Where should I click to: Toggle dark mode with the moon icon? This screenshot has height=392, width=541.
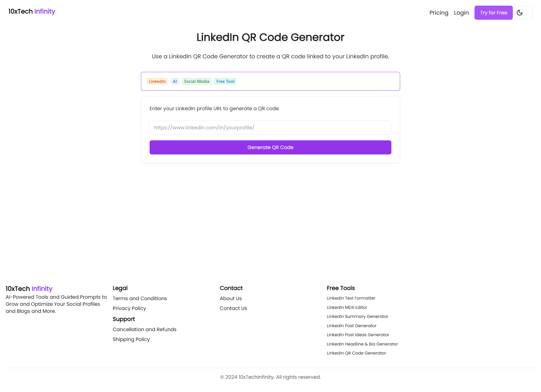point(520,13)
